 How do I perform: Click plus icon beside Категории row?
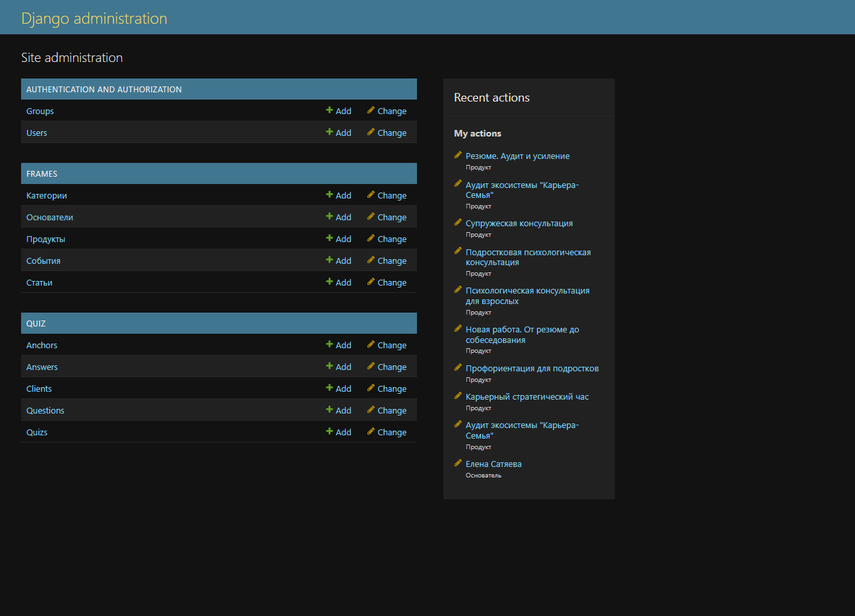(x=329, y=195)
